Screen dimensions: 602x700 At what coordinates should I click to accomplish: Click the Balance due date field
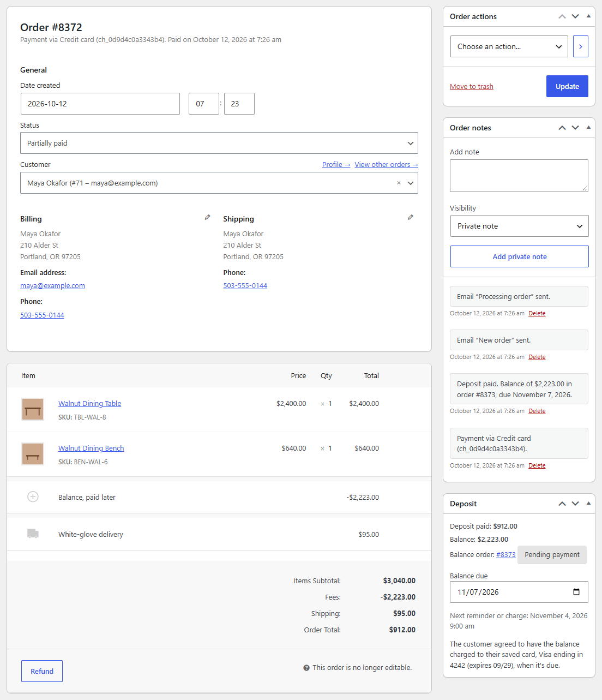coord(519,592)
